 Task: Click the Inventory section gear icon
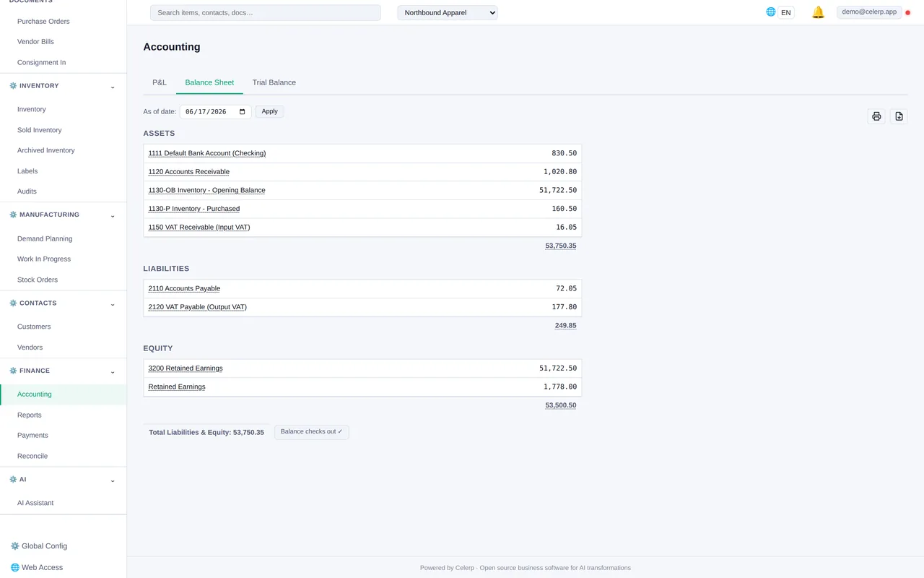13,86
